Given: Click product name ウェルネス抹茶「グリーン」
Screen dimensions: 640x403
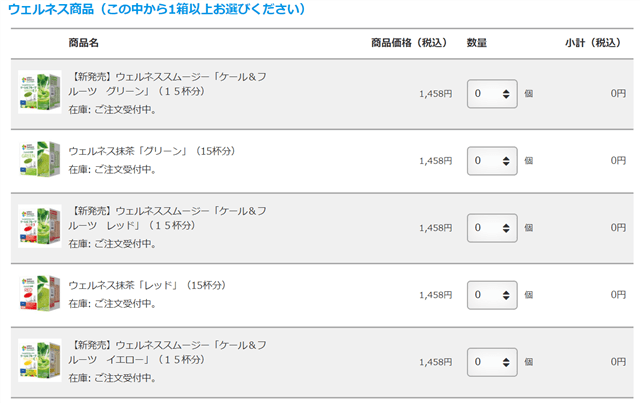Looking at the screenshot, I should pos(152,151).
